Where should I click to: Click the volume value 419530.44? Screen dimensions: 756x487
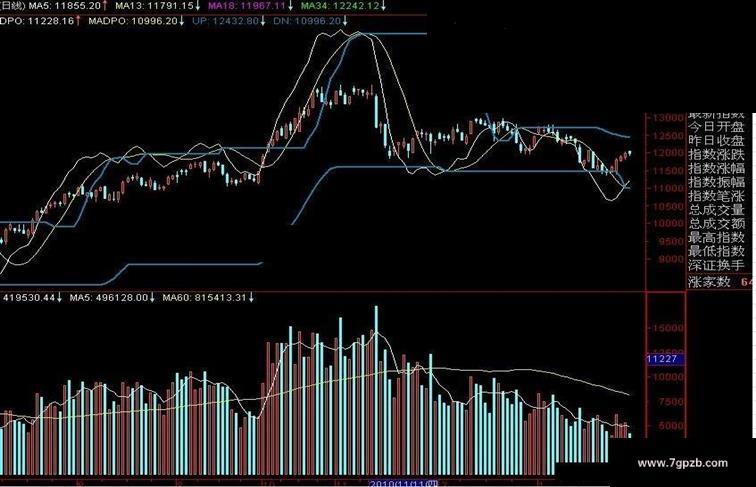[x=29, y=298]
